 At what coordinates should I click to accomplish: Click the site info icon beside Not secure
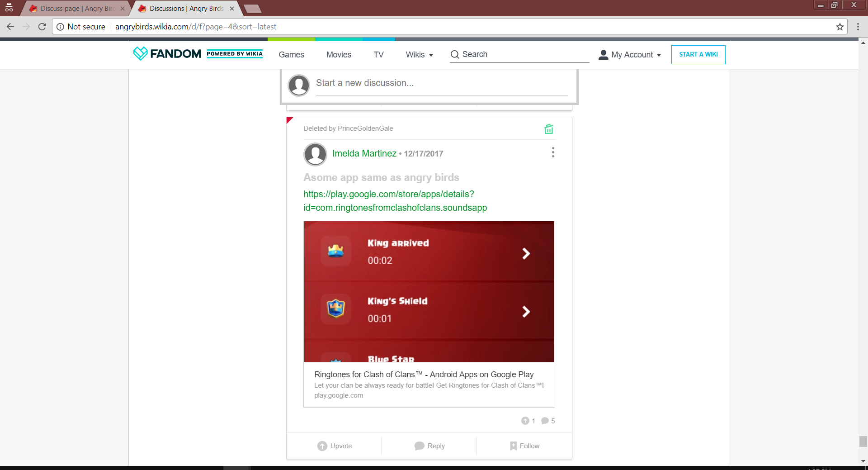(60, 27)
